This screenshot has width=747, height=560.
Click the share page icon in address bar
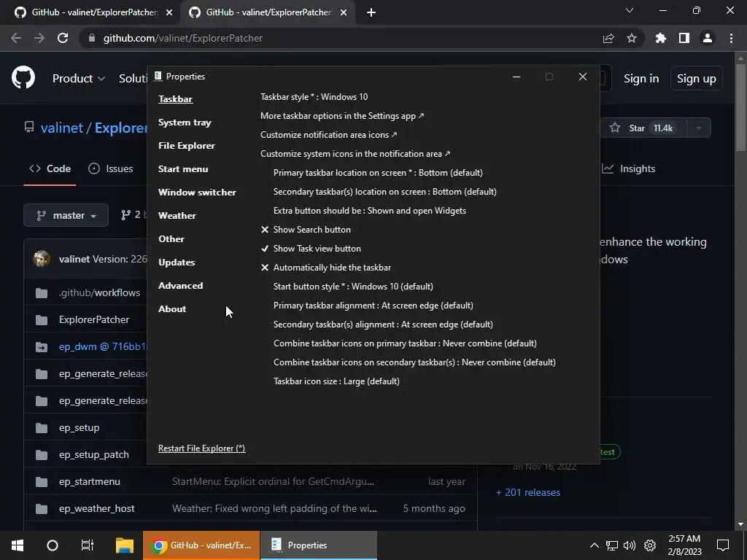(x=608, y=38)
